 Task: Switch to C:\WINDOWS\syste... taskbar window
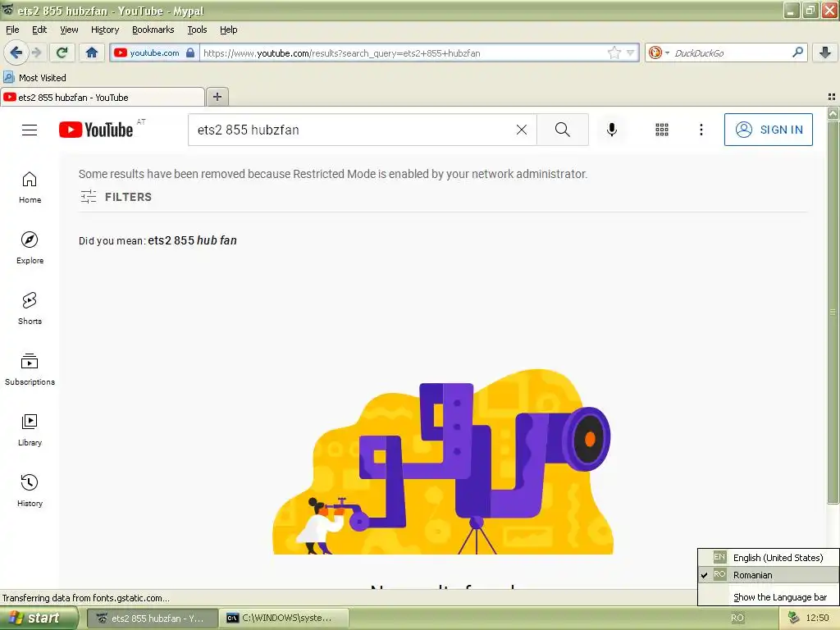285,618
